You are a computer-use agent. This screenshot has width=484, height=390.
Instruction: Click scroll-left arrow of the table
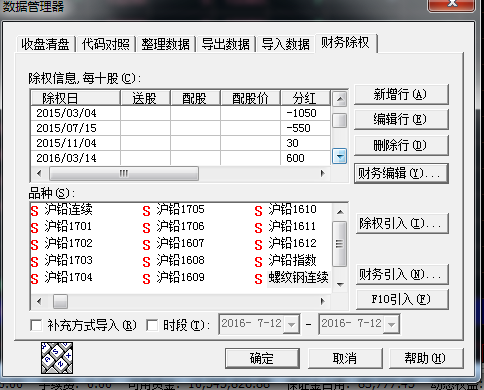39,174
